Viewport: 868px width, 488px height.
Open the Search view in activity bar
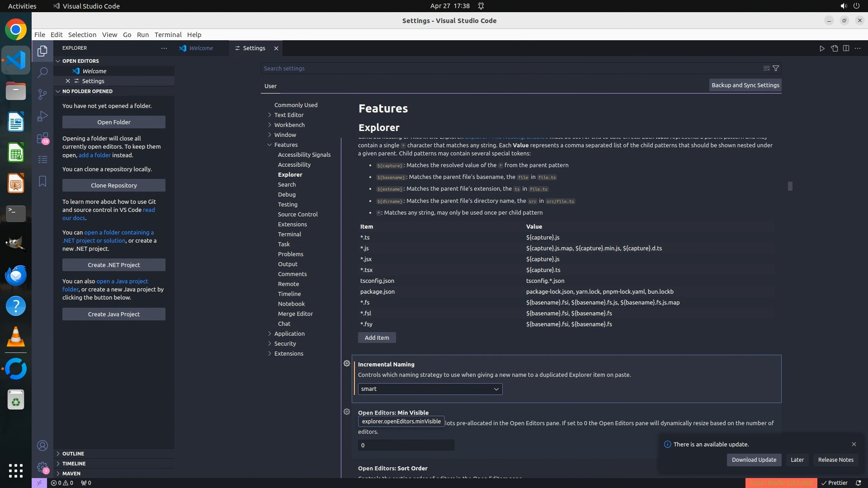[x=42, y=72]
